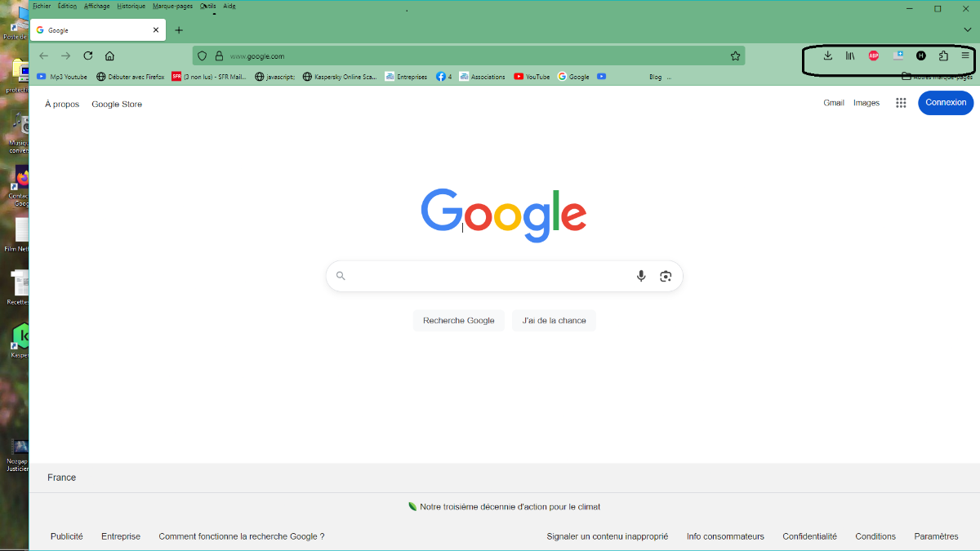Open the Autres marque-pages folder
This screenshot has height=551, width=980.
[937, 77]
